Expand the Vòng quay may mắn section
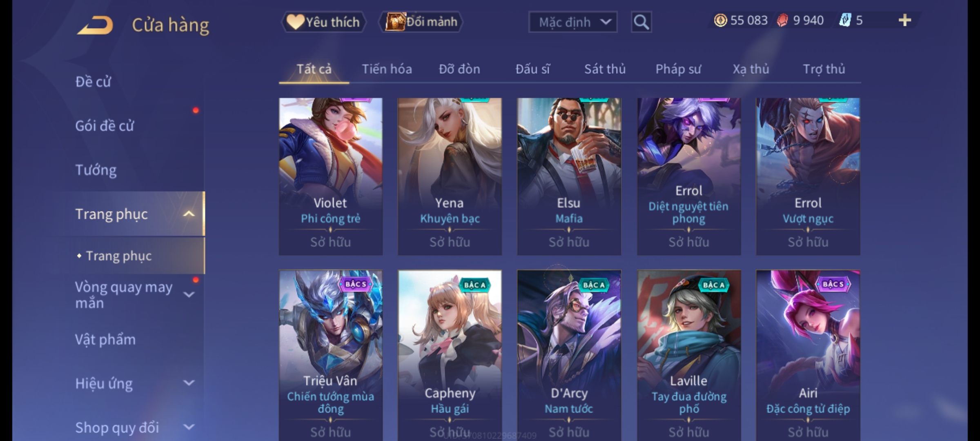980x441 pixels. (x=189, y=294)
